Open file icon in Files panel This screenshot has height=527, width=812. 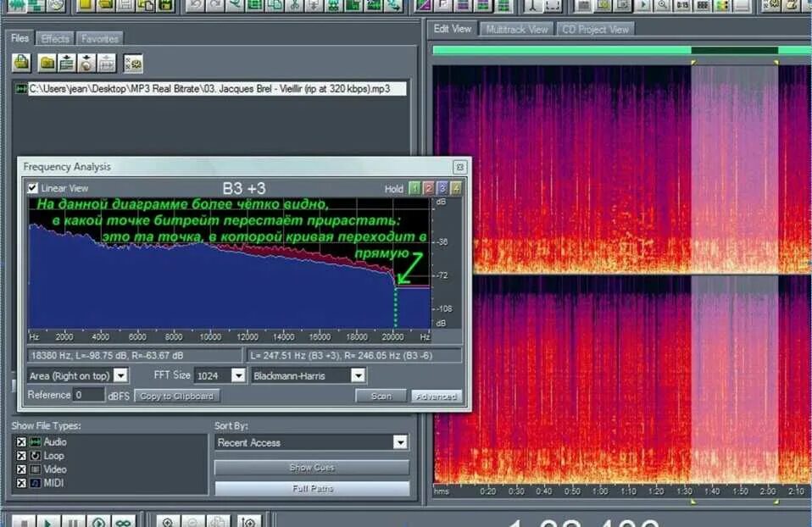coord(21,64)
